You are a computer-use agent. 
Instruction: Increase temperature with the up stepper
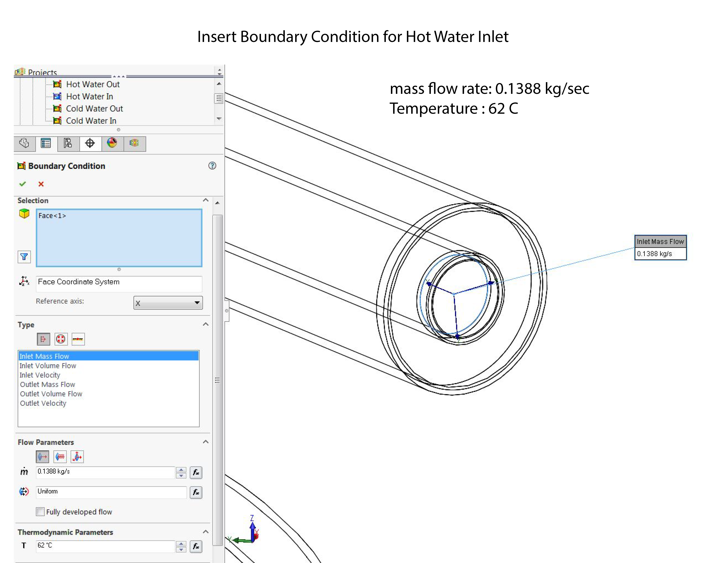[181, 544]
